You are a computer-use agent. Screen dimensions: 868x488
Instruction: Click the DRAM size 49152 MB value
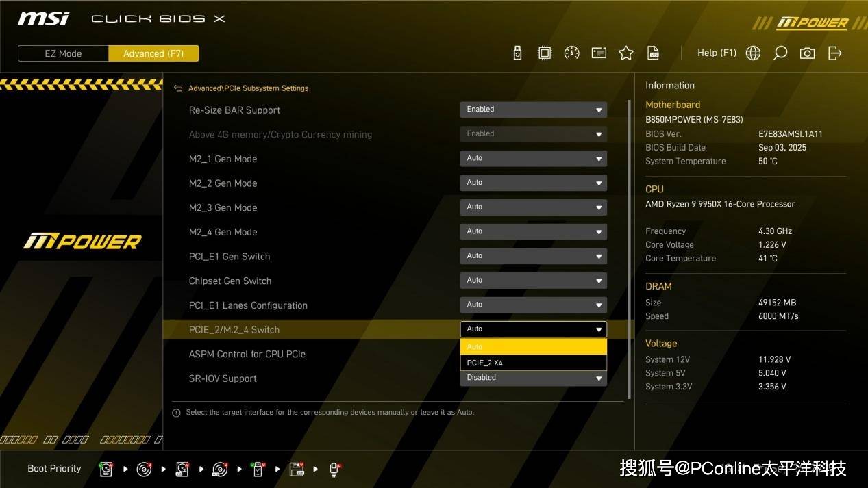tap(778, 303)
